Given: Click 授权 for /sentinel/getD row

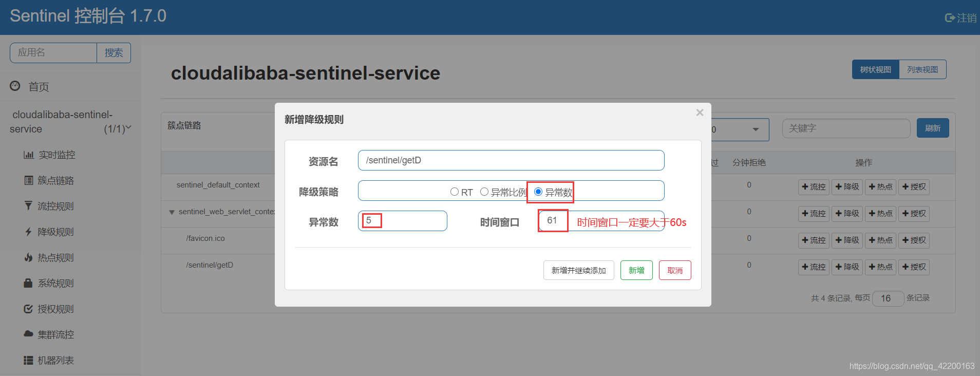Looking at the screenshot, I should coord(914,267).
